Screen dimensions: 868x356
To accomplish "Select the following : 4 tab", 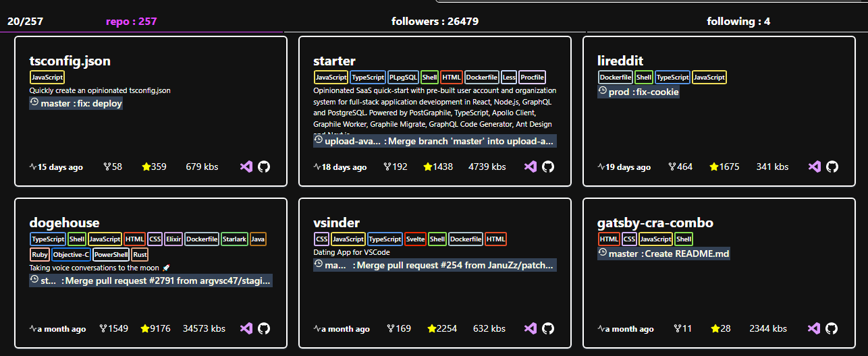I will pos(738,22).
